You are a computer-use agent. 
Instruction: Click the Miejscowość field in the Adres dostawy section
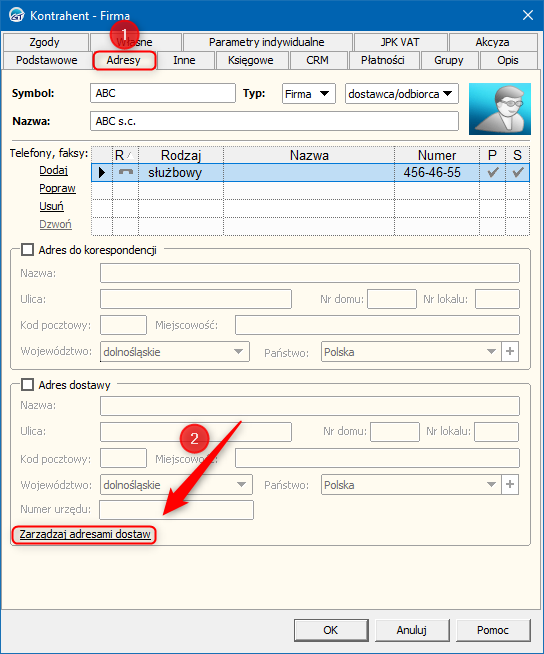[x=378, y=458]
